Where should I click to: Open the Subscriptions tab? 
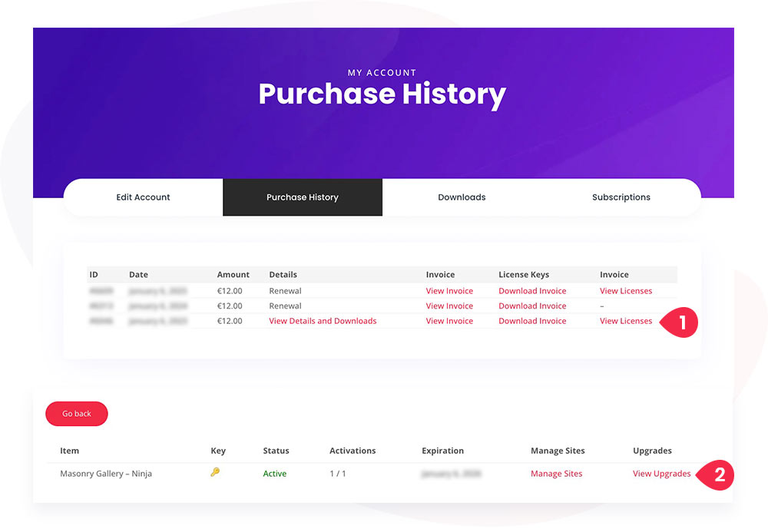tap(621, 197)
